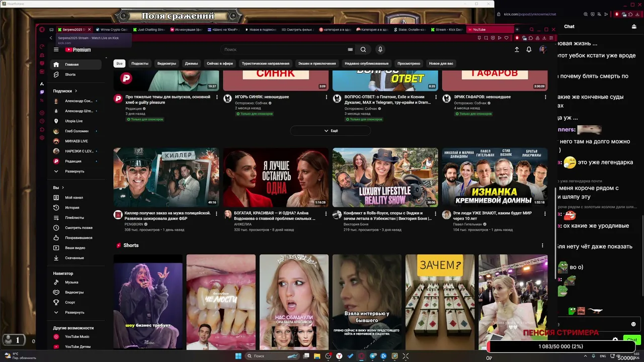Open more options for the Киллер video
This screenshot has width=644, height=362.
217,213
